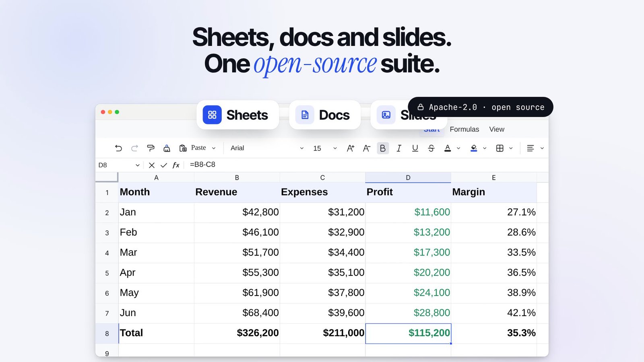The height and width of the screenshot is (362, 644).
Task: Click the select-all corner of the grid
Action: tap(107, 177)
